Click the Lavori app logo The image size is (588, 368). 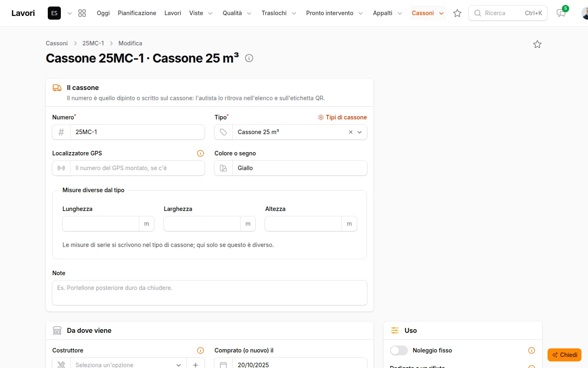pos(23,13)
